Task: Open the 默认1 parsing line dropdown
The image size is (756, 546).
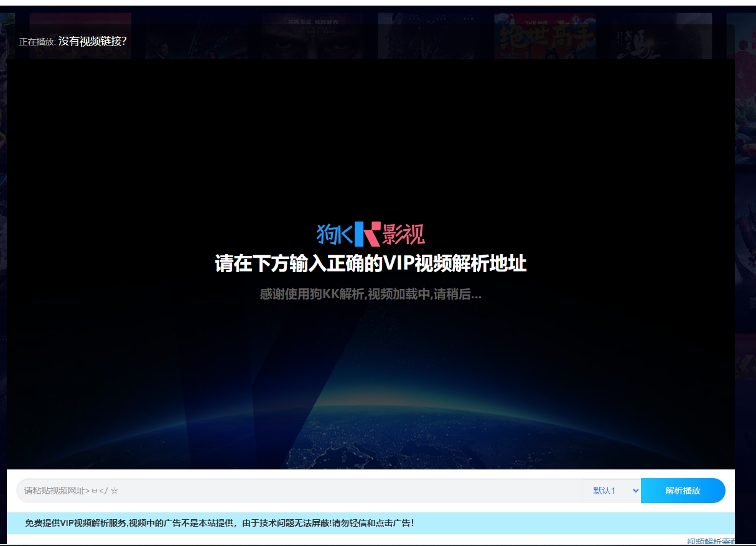Action: tap(612, 491)
